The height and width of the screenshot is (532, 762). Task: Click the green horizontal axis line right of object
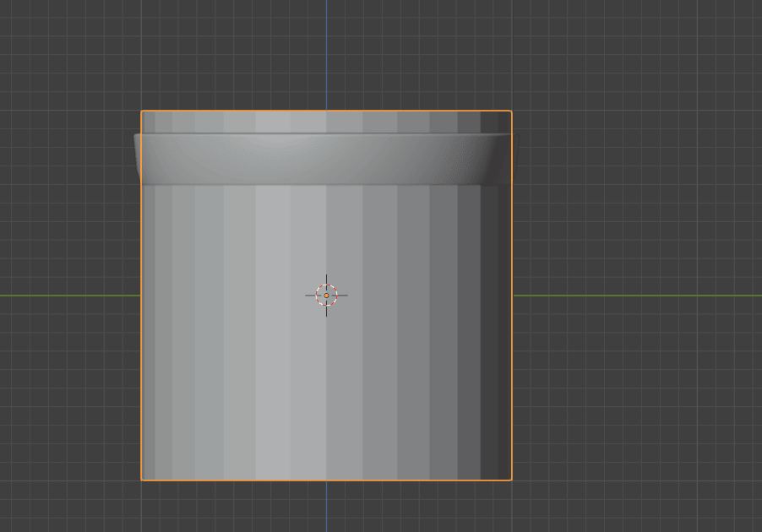634,296
